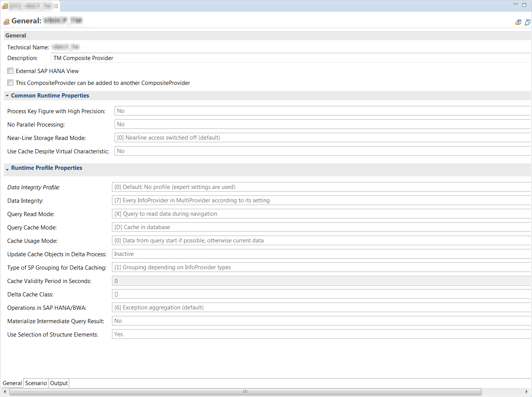
Task: Click inside the Description text field
Action: point(153,58)
